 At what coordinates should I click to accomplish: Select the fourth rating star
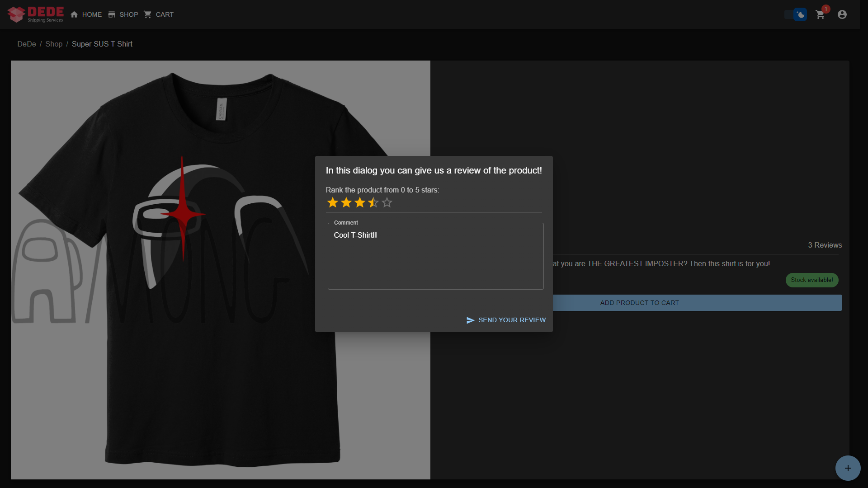373,203
